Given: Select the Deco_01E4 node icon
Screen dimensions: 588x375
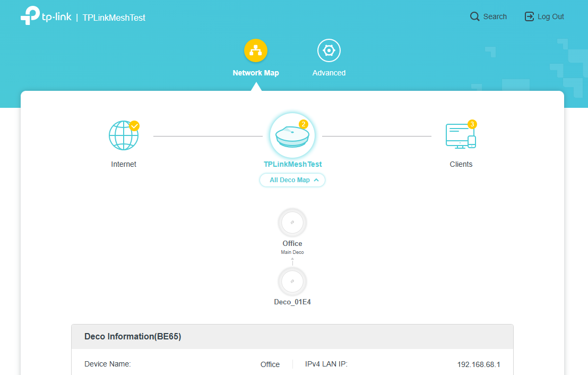Looking at the screenshot, I should [x=292, y=282].
